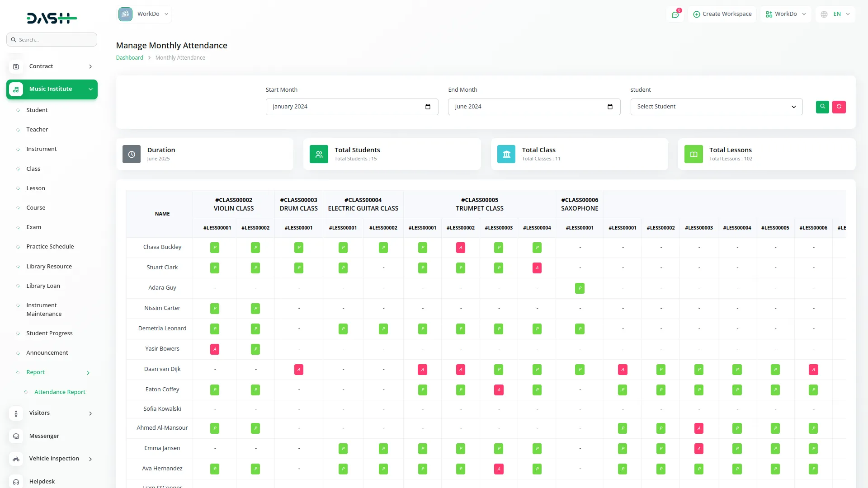Viewport: 868px width, 488px height.
Task: Open the Practice Schedule menu item
Action: pyautogui.click(x=50, y=247)
